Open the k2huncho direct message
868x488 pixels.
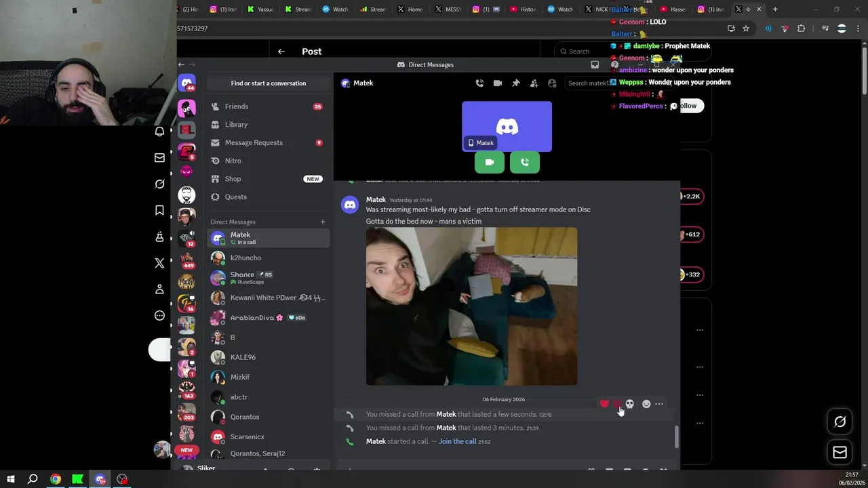268,258
